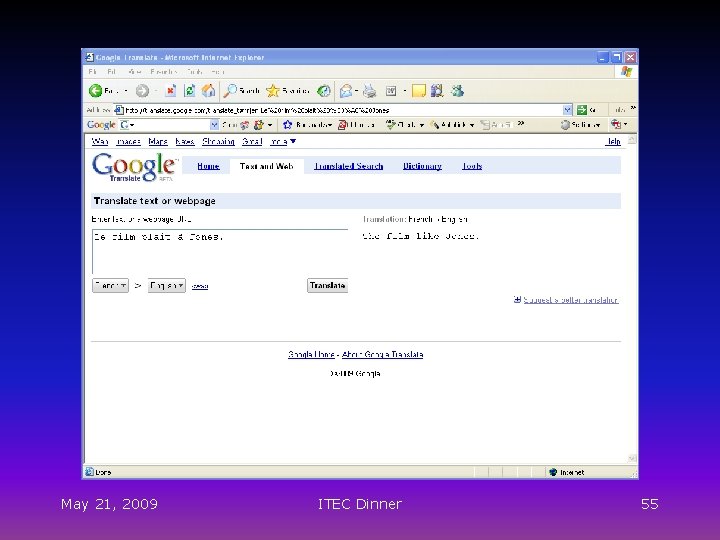This screenshot has width=720, height=540.
Task: Click the Edit document toolbar icon
Action: (x=391, y=91)
